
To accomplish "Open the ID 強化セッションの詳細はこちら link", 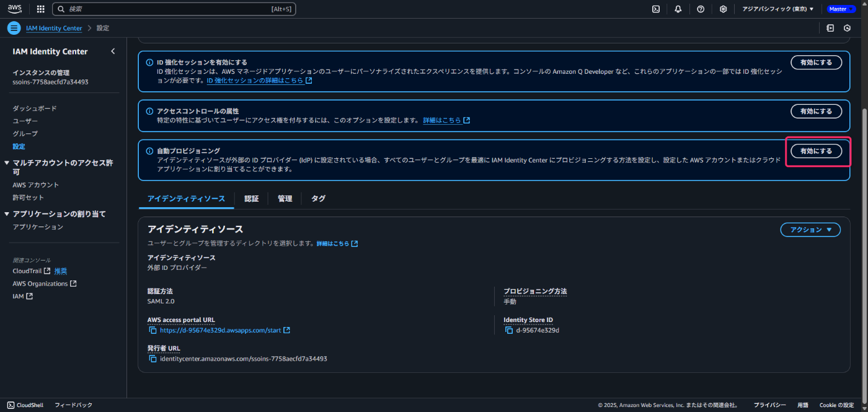I will [259, 81].
